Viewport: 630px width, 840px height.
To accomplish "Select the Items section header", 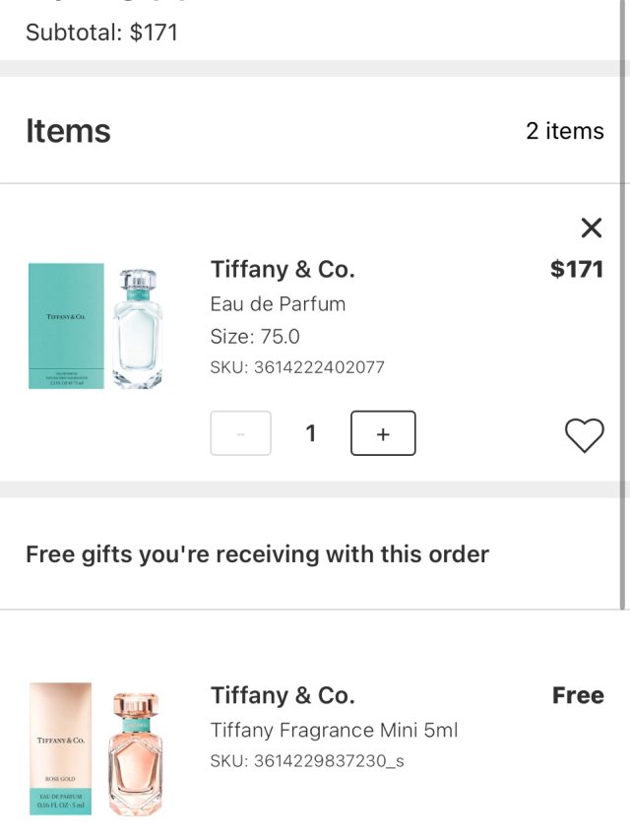I will [x=68, y=129].
